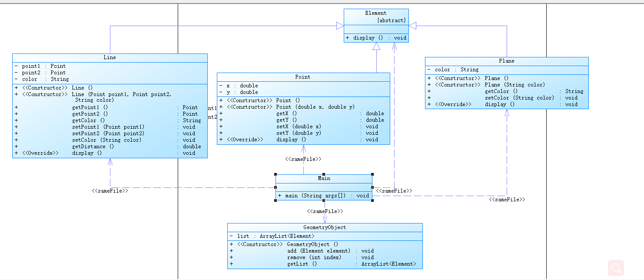Screen dimensions: 644x280
Task: Click add (Element element) operation
Action: coord(302,251)
